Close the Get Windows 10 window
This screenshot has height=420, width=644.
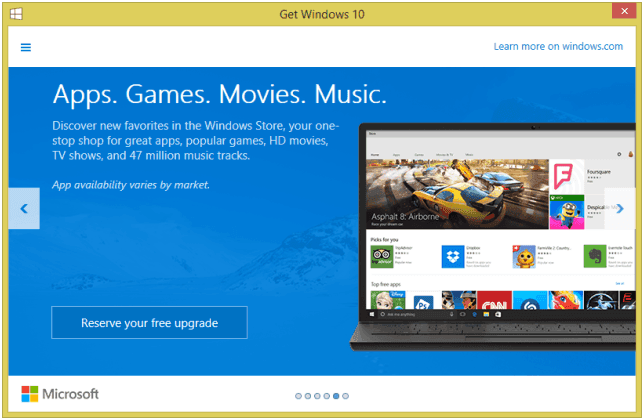[x=624, y=11]
